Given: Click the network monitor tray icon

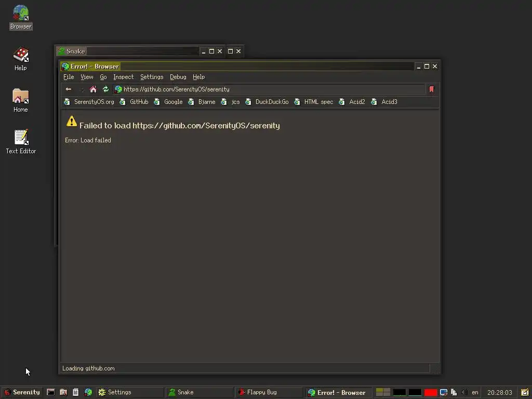Looking at the screenshot, I should 443,393.
